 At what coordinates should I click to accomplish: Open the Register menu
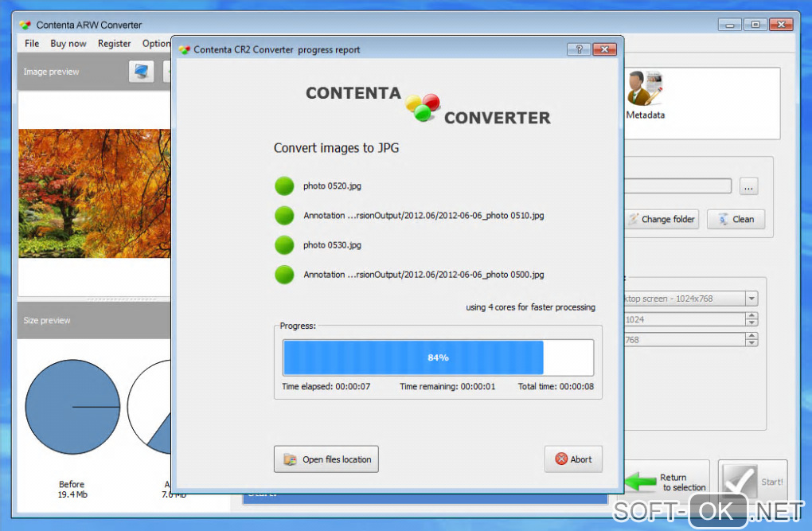[x=114, y=44]
